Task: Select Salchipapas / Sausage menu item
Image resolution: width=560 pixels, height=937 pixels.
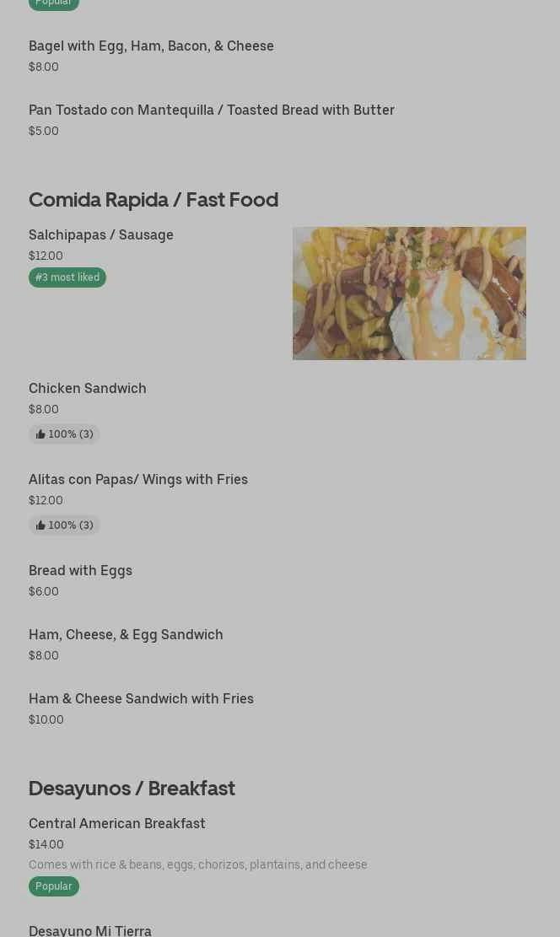Action: tap(101, 234)
